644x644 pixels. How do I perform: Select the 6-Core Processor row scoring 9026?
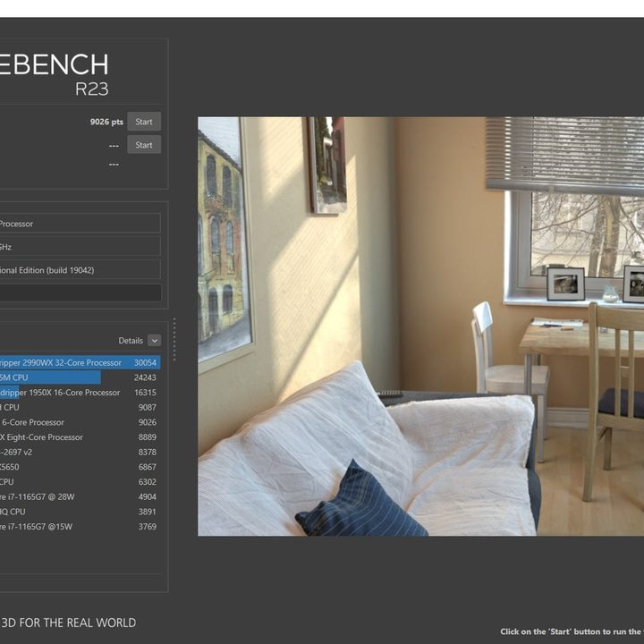[80, 422]
